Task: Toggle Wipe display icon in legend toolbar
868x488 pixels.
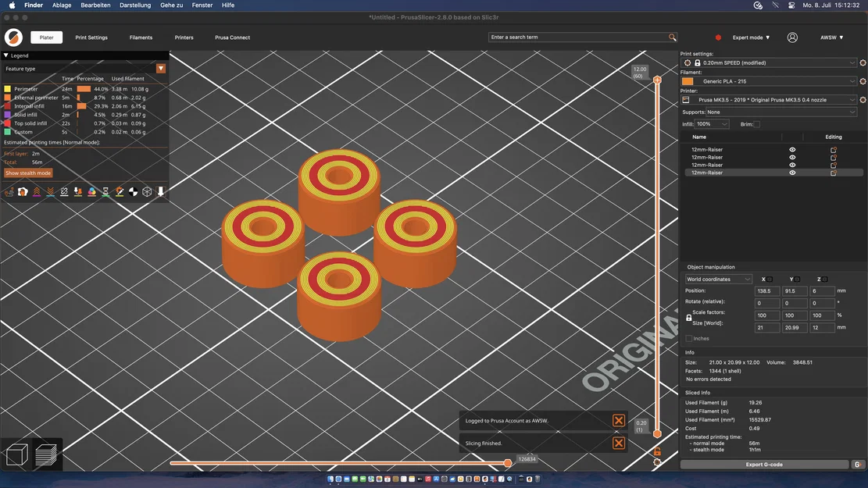Action: (23, 191)
